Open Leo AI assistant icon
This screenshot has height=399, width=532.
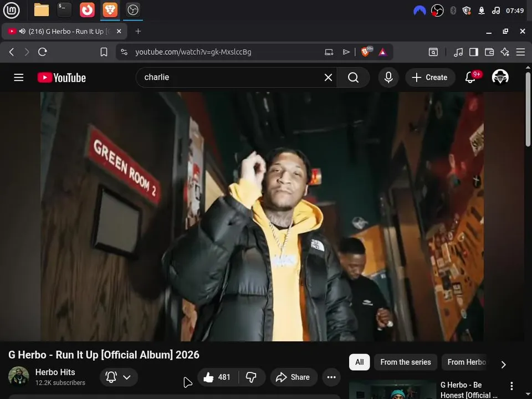(x=505, y=52)
